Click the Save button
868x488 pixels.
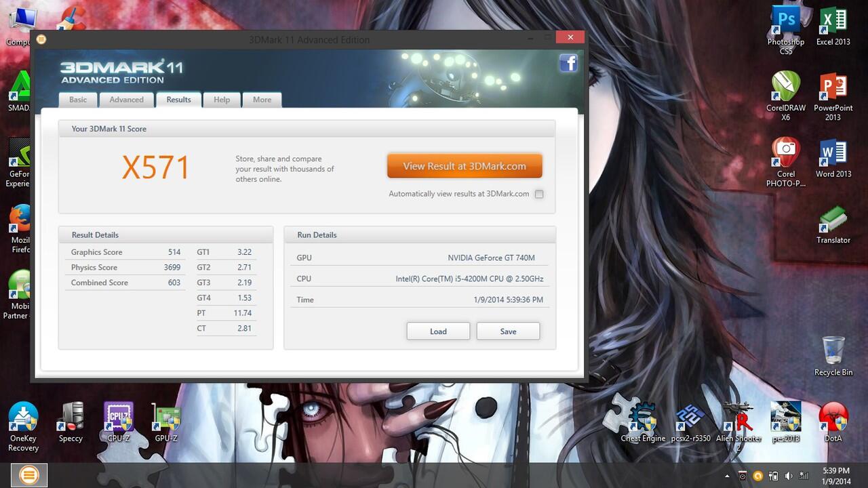[x=508, y=331]
